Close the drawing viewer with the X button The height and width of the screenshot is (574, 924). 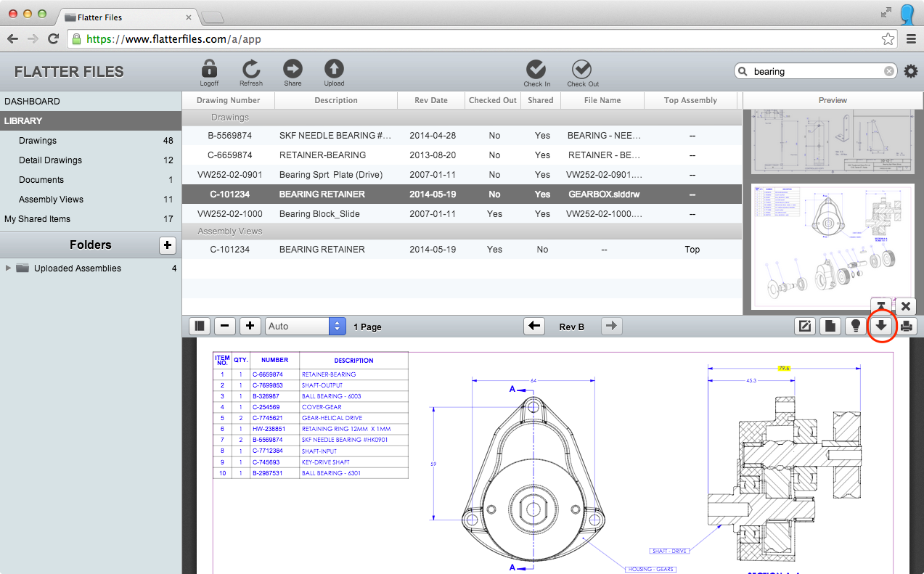click(x=906, y=306)
